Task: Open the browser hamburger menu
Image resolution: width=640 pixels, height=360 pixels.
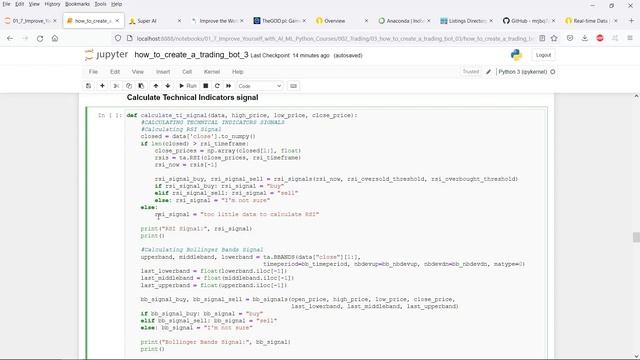Action: [x=630, y=38]
